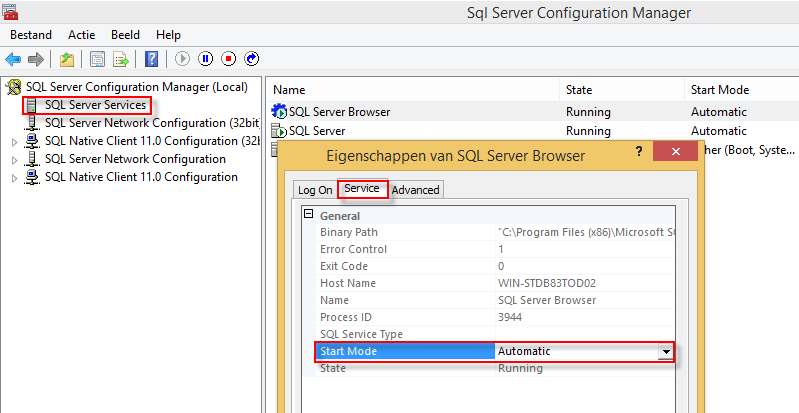Select the SQL Server service row
The height and width of the screenshot is (413, 799).
532,131
